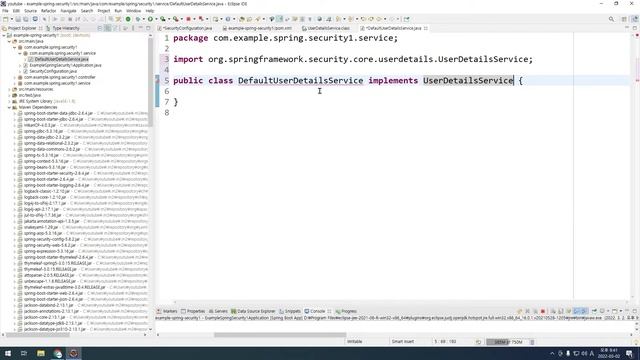Select DefaultUserDetailsService.java in Project Explorer
Viewport: 640px width, 360px height.
[x=61, y=59]
